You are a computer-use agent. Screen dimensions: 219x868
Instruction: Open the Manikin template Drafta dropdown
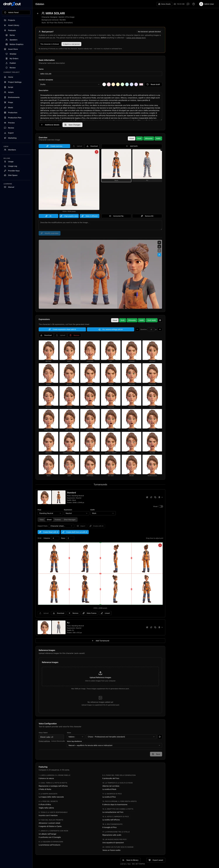(x=70, y=84)
